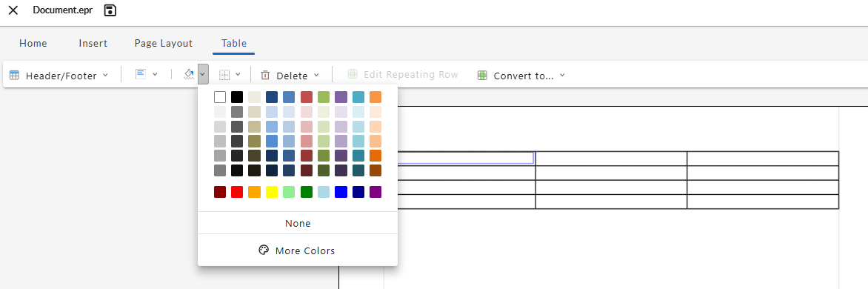The height and width of the screenshot is (289, 868).
Task: Save document using the floppy disk icon
Action: (110, 10)
